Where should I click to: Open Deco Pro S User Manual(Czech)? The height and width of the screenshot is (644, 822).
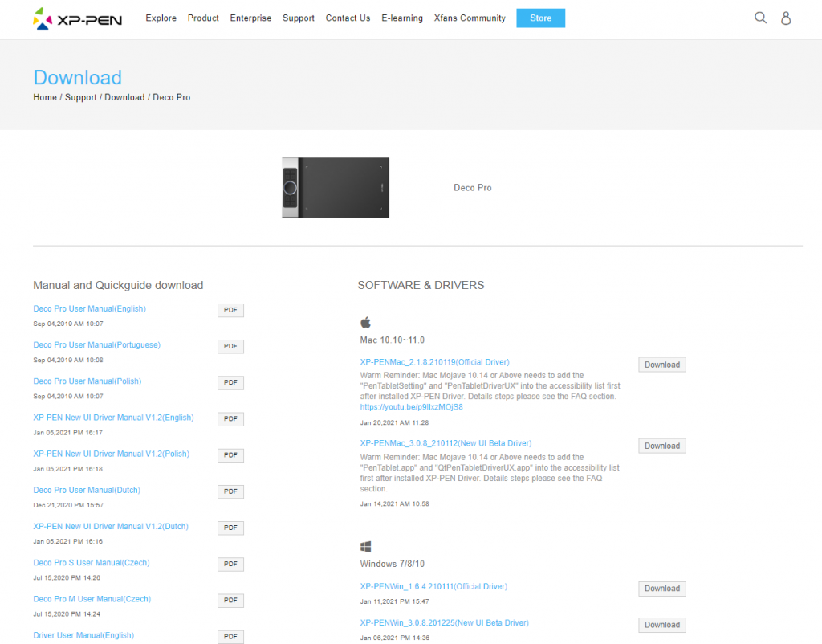coord(92,562)
